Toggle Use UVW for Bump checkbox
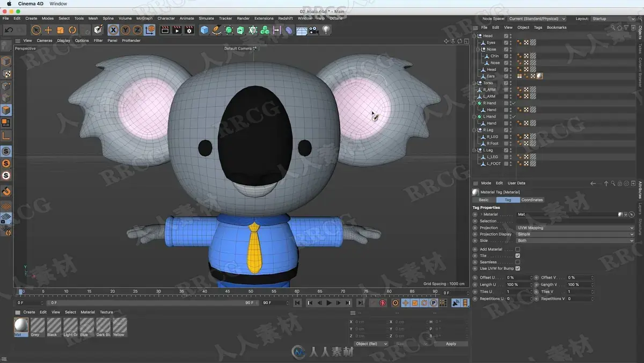 click(517, 268)
